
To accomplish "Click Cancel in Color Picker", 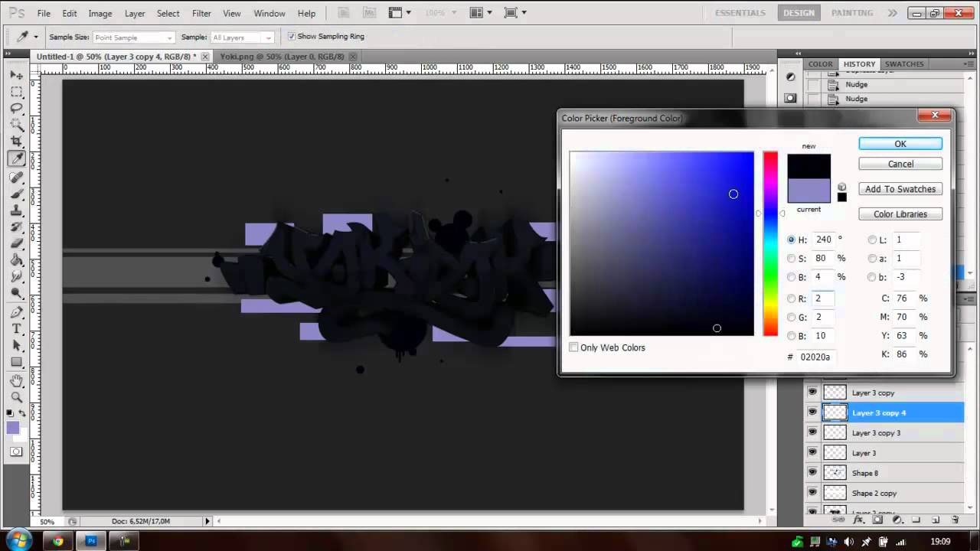I will (x=900, y=164).
